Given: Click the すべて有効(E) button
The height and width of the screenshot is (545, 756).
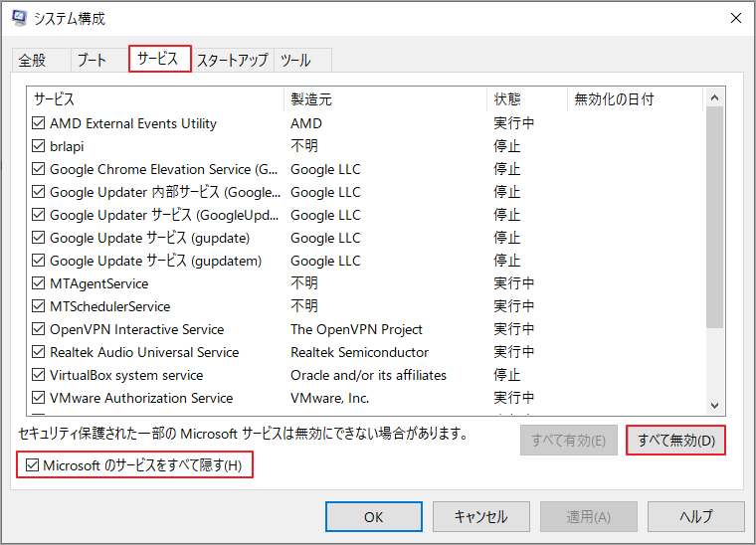Looking at the screenshot, I should pos(568,440).
